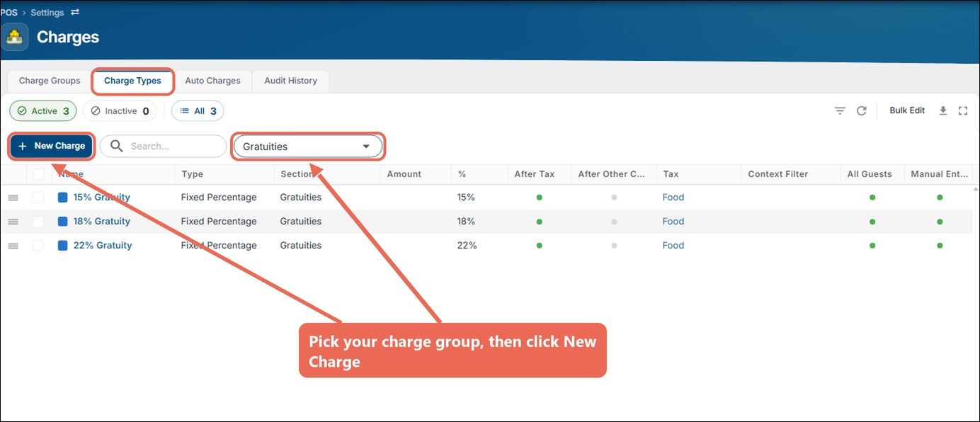Sort by the Context Filter column header
This screenshot has width=980, height=422.
tap(777, 174)
